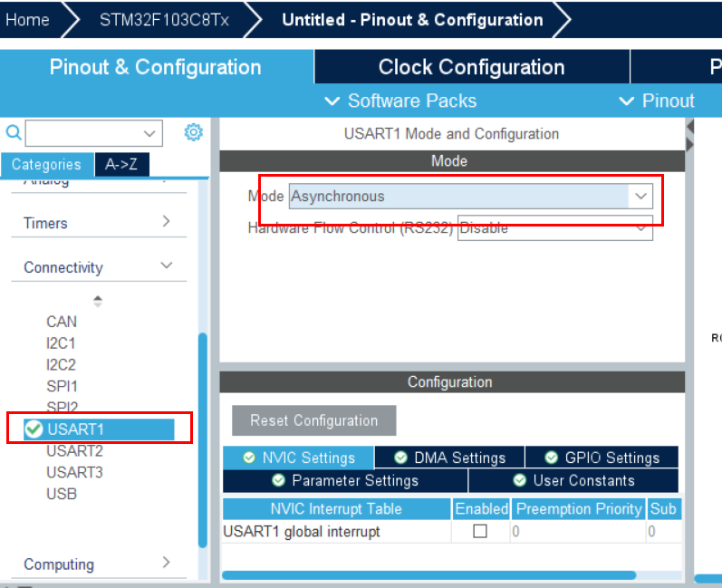The height and width of the screenshot is (588, 722).
Task: Open the Hardware Flow Control dropdown
Action: 554,227
